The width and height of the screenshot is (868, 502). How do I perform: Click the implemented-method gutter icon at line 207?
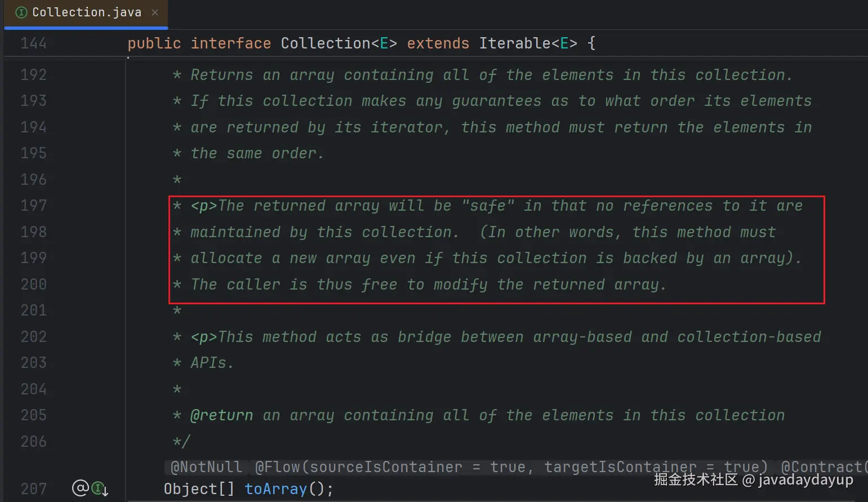100,488
